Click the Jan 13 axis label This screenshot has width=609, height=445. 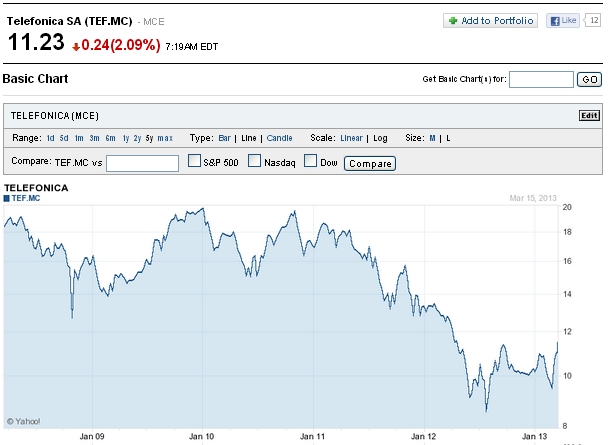[534, 436]
